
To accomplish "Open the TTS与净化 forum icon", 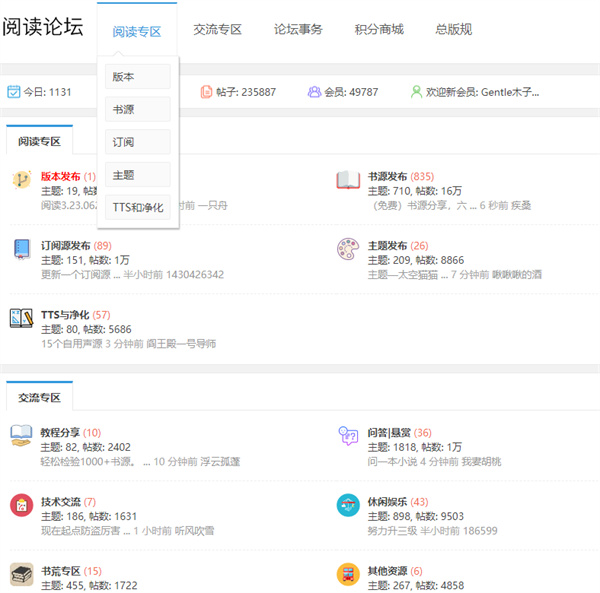I will (21, 318).
